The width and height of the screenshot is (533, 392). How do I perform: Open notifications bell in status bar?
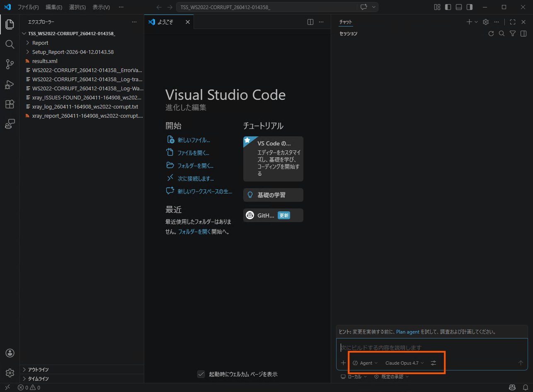point(525,387)
